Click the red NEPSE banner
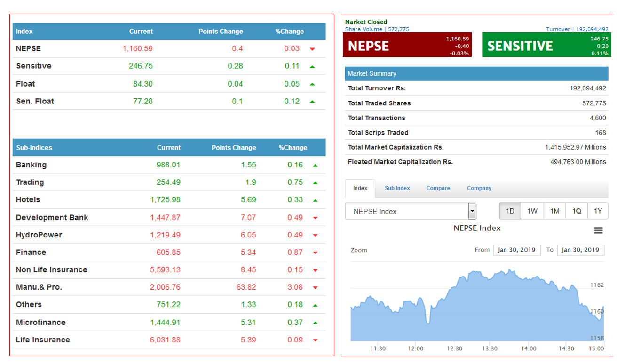625x364 pixels. [407, 45]
